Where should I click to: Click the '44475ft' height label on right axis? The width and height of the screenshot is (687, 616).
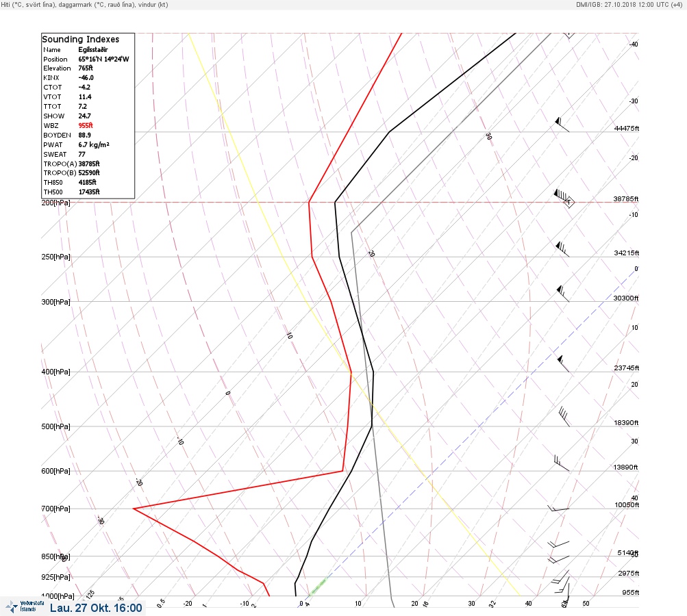[627, 128]
